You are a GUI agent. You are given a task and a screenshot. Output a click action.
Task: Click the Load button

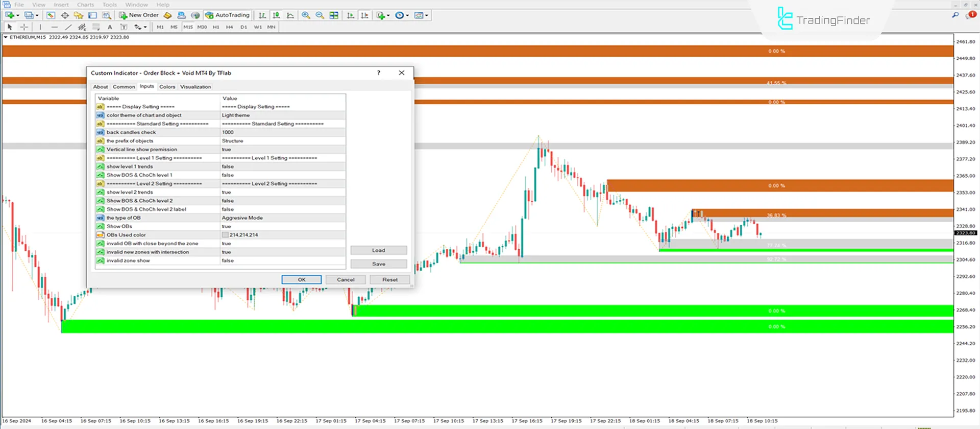pos(379,250)
